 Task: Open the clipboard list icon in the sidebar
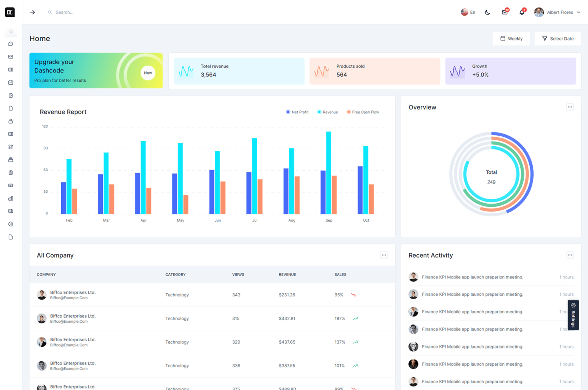11,172
